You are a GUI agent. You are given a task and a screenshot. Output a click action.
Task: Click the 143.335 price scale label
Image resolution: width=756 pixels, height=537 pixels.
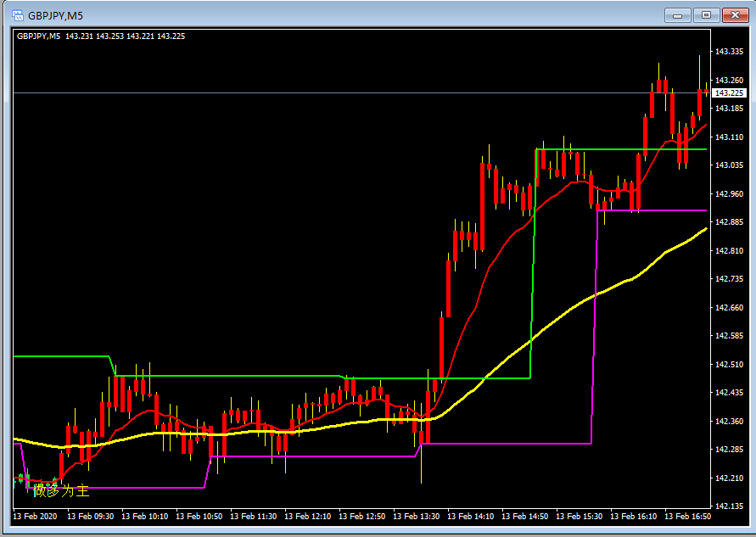point(729,52)
